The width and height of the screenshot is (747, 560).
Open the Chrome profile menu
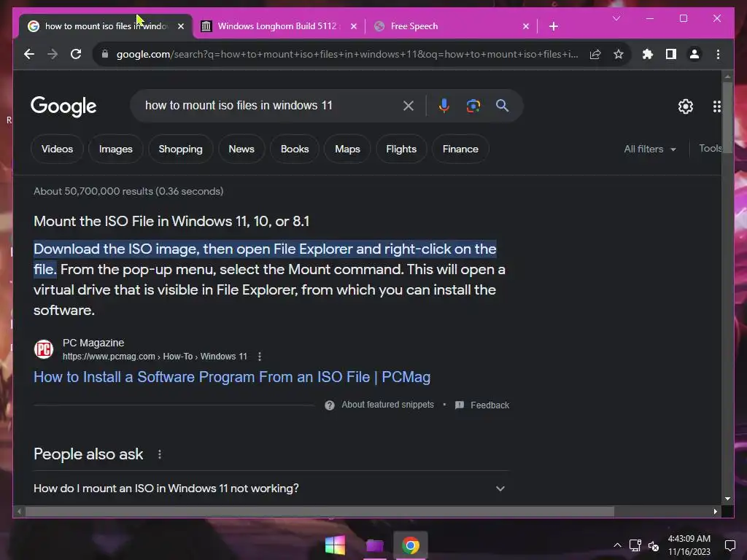point(694,54)
